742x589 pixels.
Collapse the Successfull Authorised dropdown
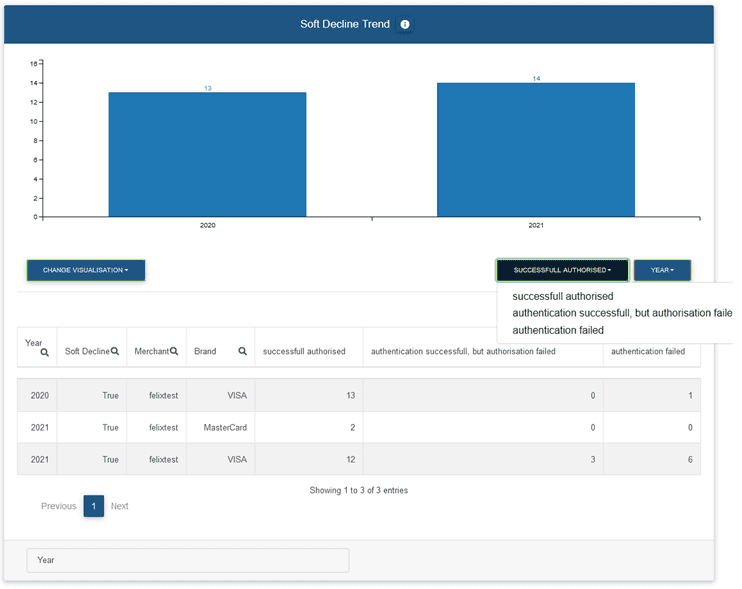(x=562, y=270)
